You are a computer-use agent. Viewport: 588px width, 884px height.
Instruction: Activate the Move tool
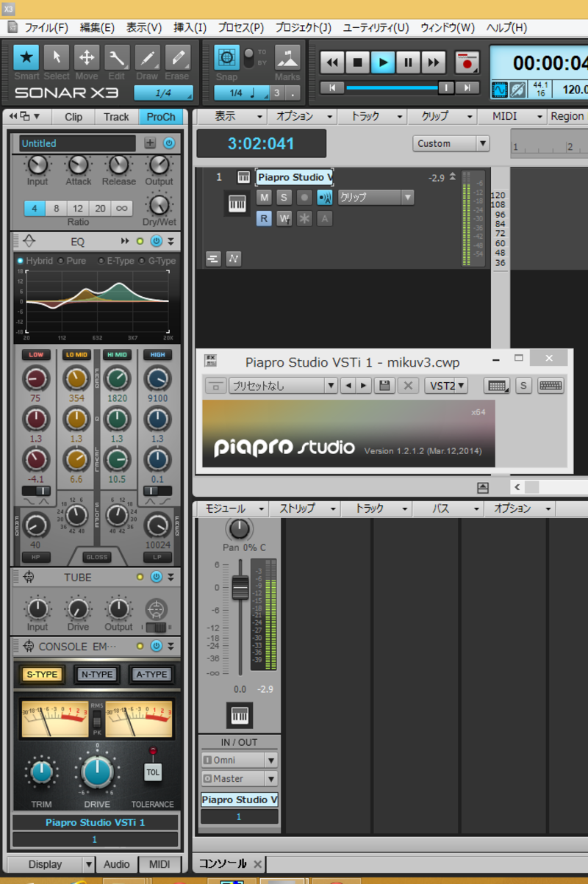click(x=86, y=57)
